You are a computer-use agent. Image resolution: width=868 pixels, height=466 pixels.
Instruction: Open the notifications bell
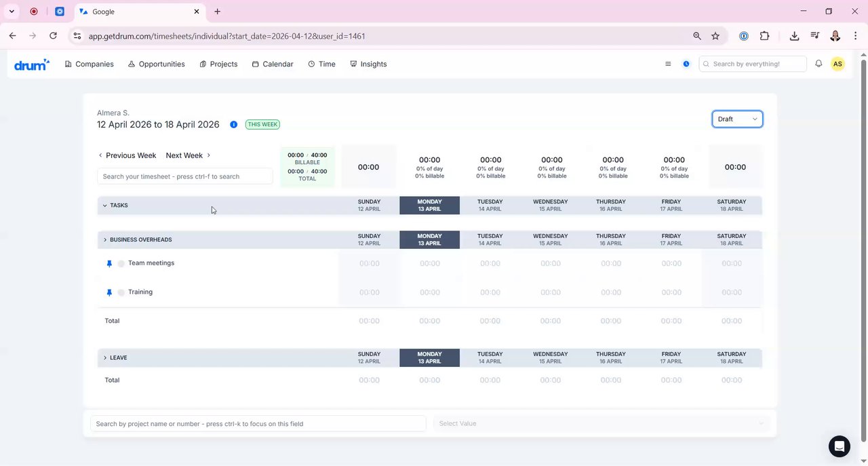818,64
